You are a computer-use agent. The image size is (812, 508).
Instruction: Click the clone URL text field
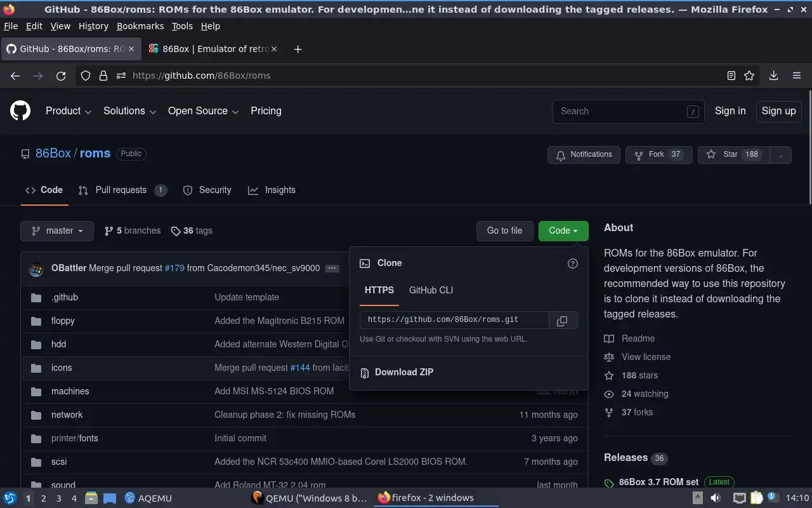(x=454, y=321)
